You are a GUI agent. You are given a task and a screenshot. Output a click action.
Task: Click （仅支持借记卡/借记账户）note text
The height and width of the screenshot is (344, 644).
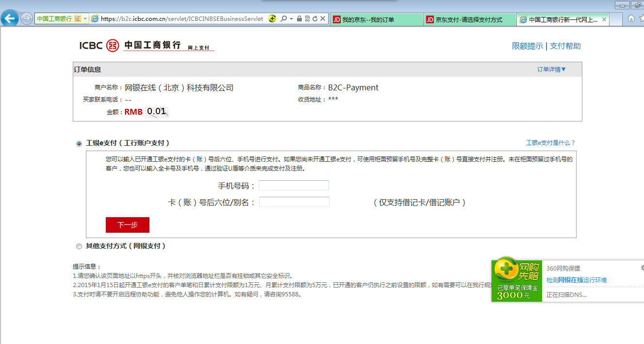pyautogui.click(x=420, y=202)
